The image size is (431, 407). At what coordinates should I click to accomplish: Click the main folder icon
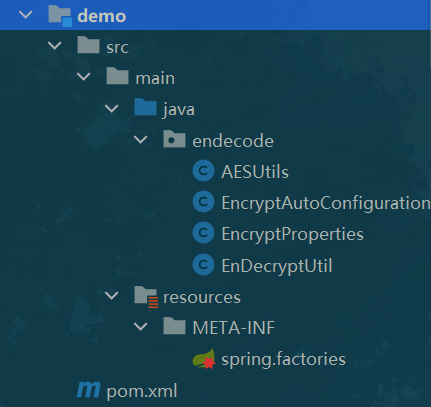coord(117,76)
